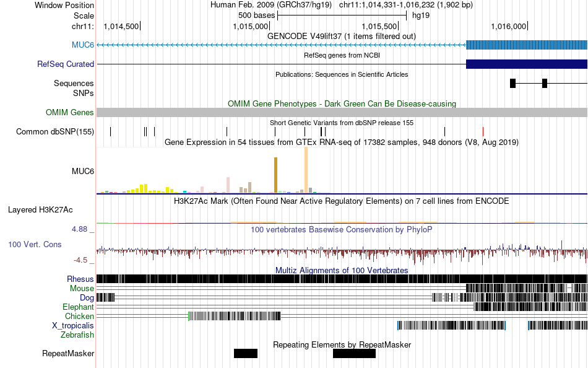This screenshot has width=588, height=368.
Task: Open 100 vertebrates PhyloP conservation title
Action: (342, 229)
